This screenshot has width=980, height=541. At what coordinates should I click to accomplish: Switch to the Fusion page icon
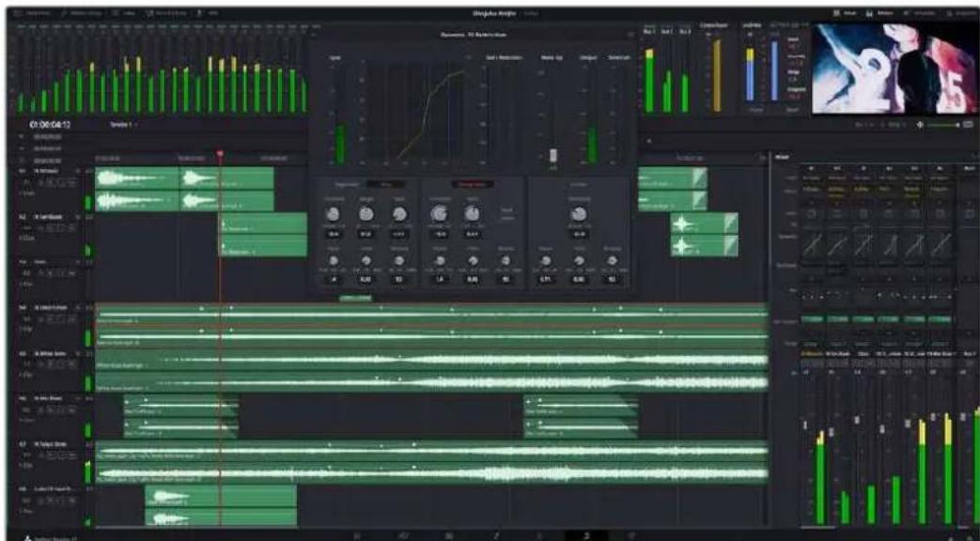tap(496, 535)
